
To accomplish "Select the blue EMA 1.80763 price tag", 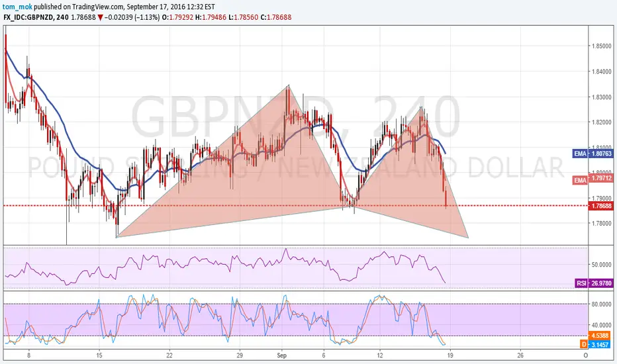I will pos(593,154).
